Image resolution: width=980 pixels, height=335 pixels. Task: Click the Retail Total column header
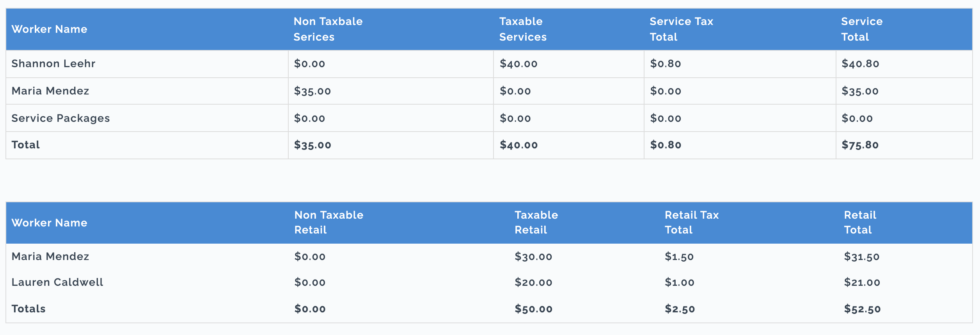tap(860, 223)
